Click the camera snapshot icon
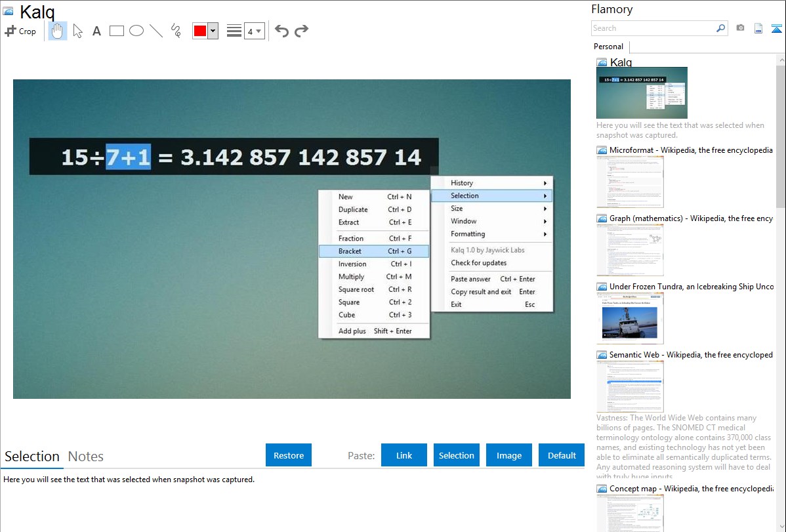This screenshot has height=532, width=786. [740, 28]
